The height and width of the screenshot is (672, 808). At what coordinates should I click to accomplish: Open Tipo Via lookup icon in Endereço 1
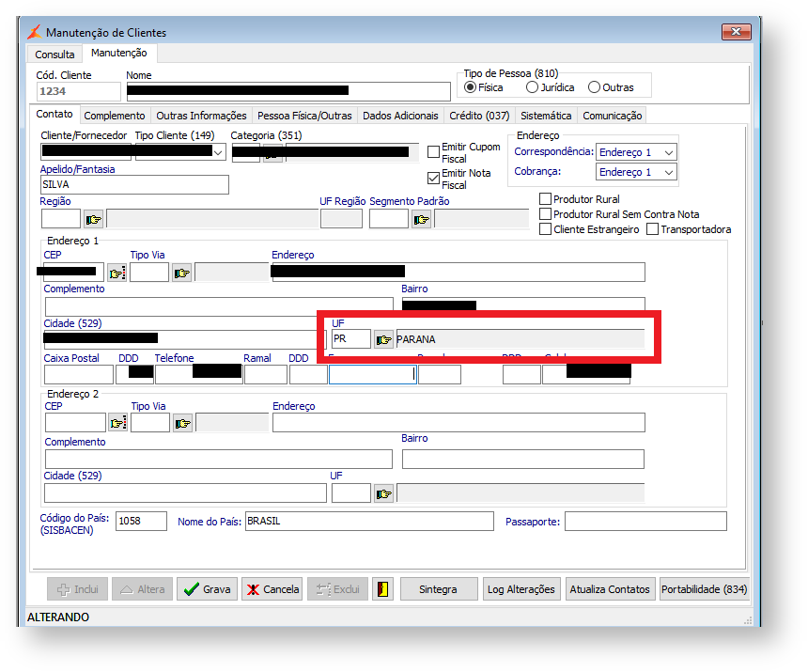[x=182, y=273]
